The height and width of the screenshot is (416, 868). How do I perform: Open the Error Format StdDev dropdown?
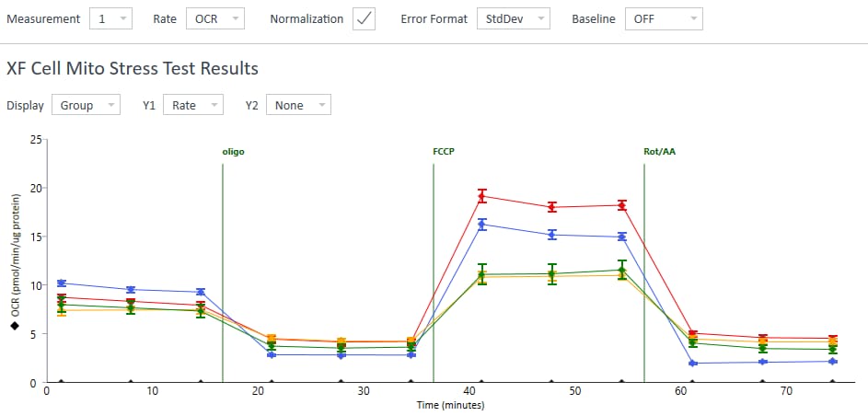513,18
